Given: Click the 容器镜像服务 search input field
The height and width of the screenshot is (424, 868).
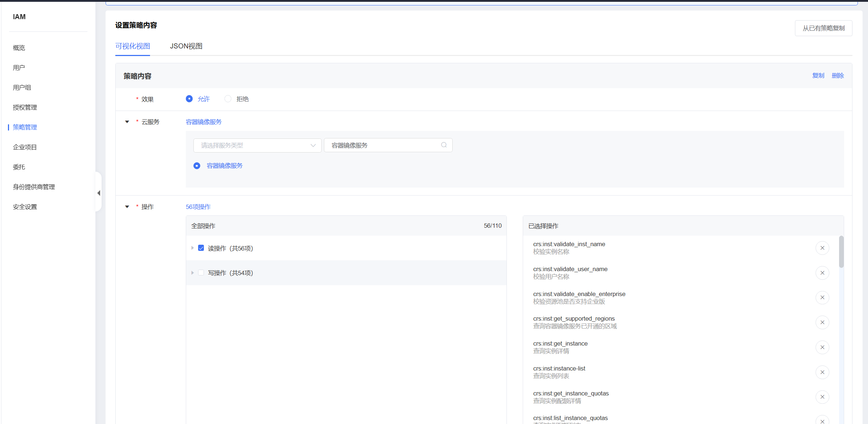Looking at the screenshot, I should [x=383, y=145].
